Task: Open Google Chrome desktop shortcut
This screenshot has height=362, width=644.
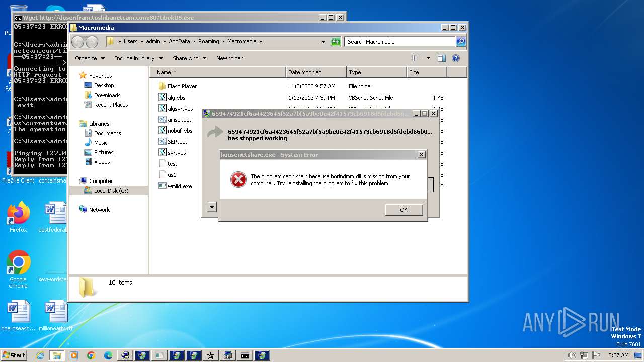Action: [18, 269]
